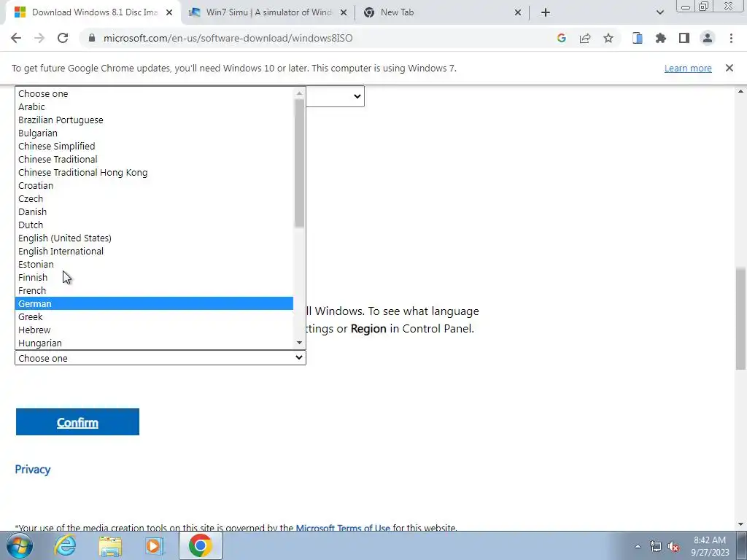Select Brazilian Portuguese language
This screenshot has height=560, width=747.
[x=154, y=120]
